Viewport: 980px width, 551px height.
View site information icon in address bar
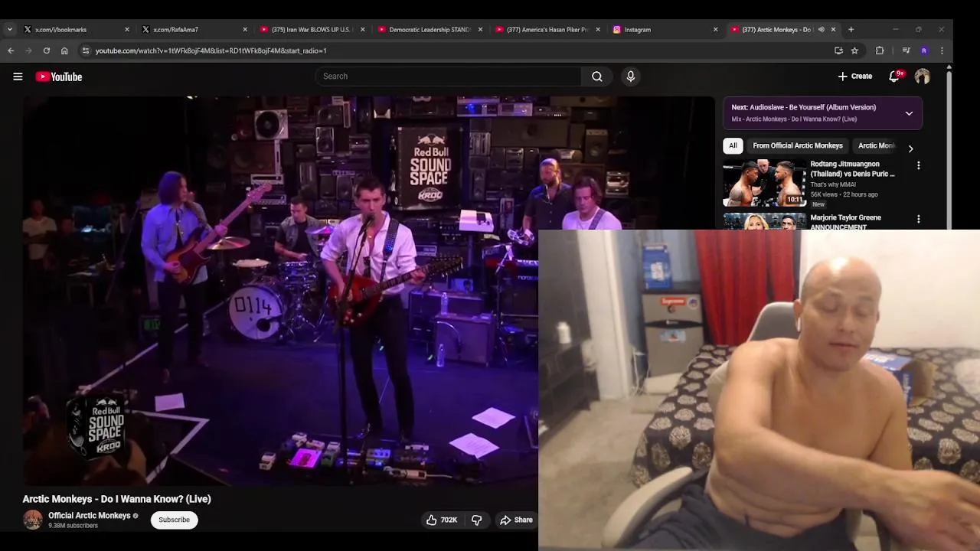click(86, 51)
